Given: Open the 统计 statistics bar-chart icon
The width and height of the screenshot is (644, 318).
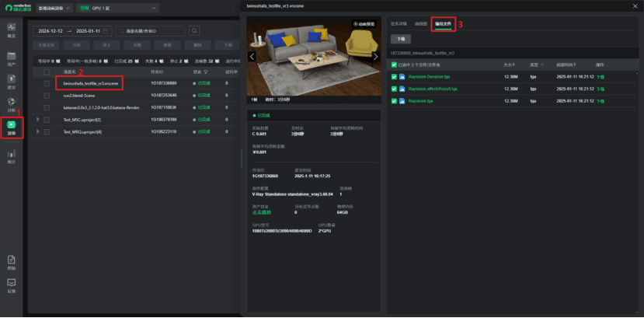Looking at the screenshot, I should pos(12,153).
